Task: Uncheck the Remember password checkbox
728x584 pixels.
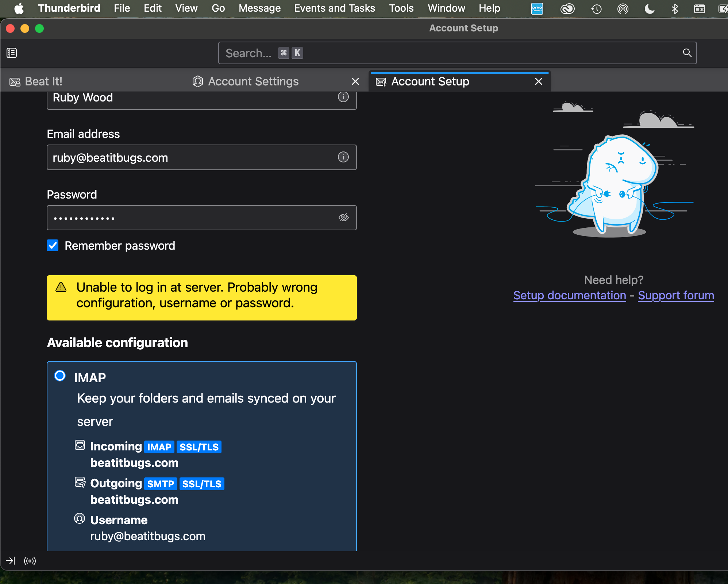Action: [53, 246]
